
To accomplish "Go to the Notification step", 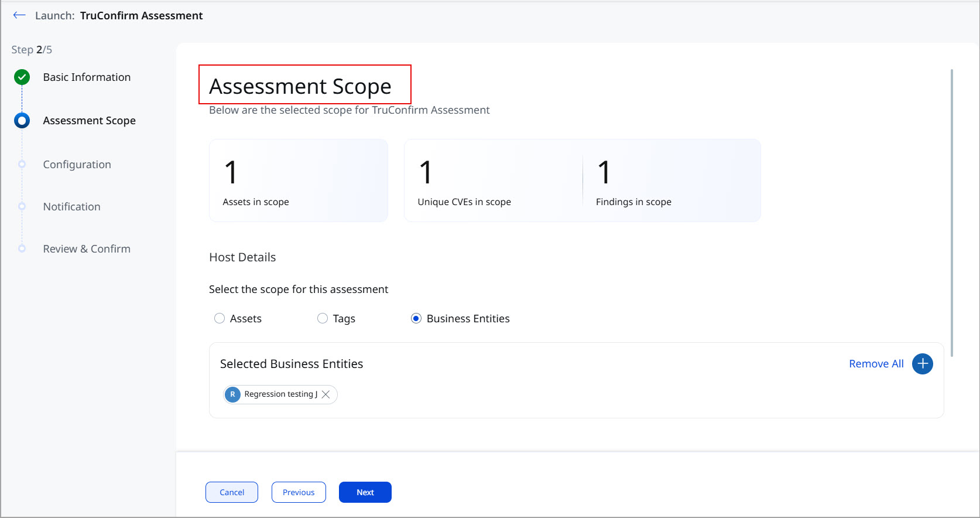I will [71, 207].
